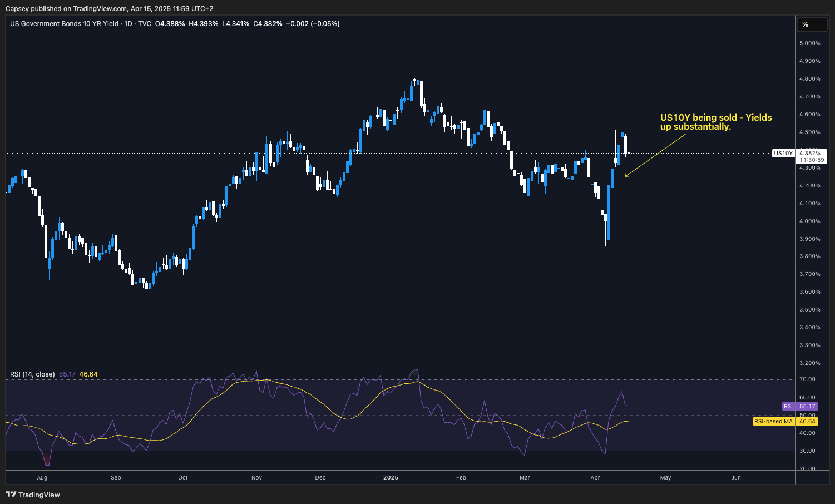Click the 30.00 level on RSI axis

click(807, 451)
